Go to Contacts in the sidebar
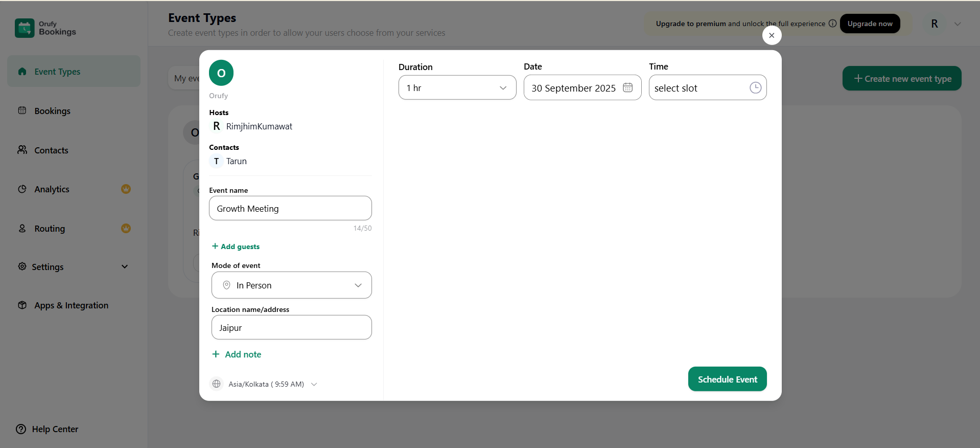The width and height of the screenshot is (980, 448). (51, 150)
